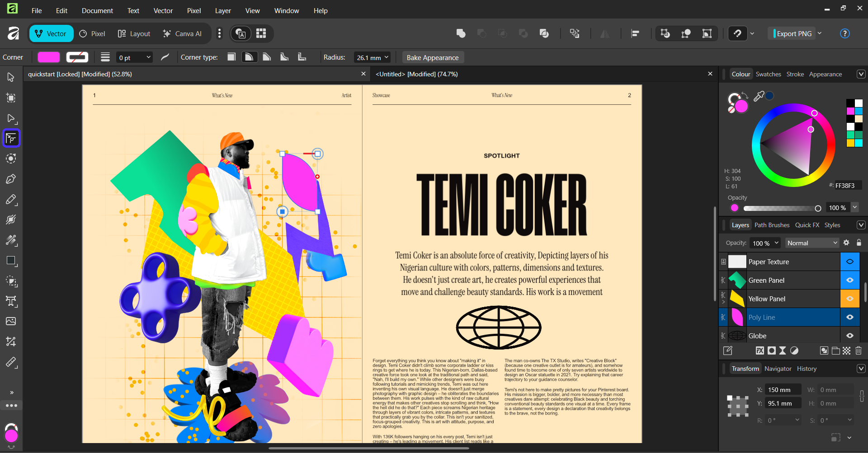Hide the Green Panel layer

coord(849,280)
